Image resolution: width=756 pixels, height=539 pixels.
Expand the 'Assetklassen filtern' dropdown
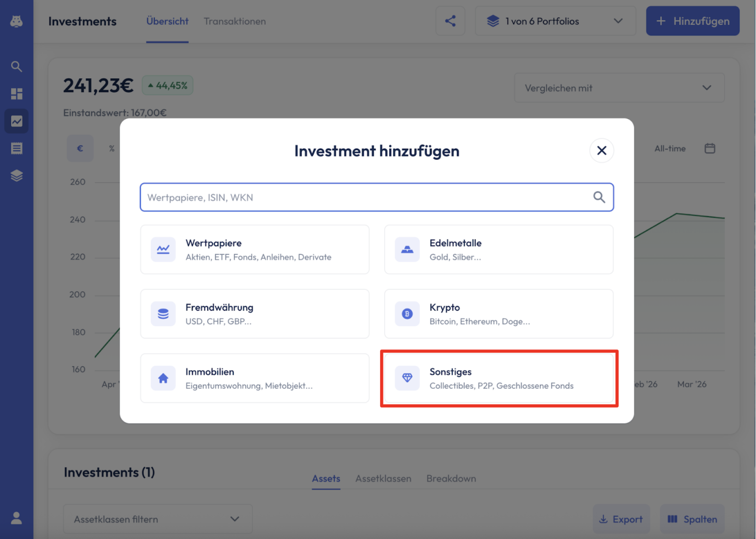coord(157,519)
